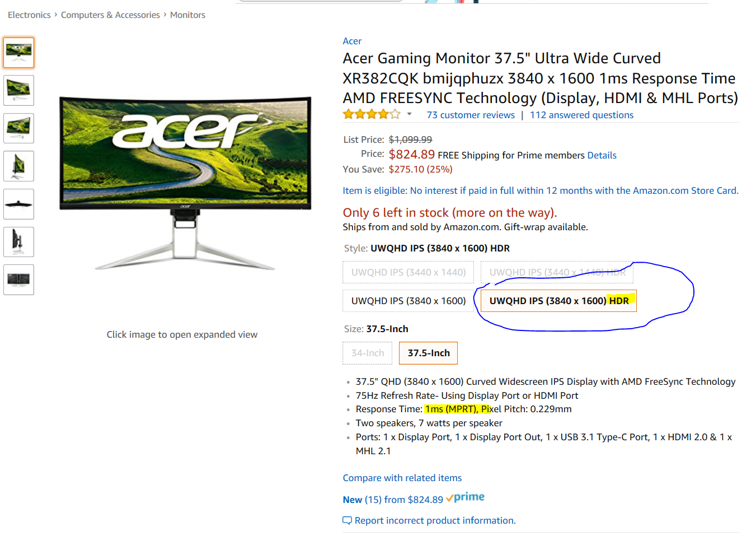Viewport: 756px width, 536px height.
Task: Open the Computers & Accessories breadcrumb
Action: [110, 15]
